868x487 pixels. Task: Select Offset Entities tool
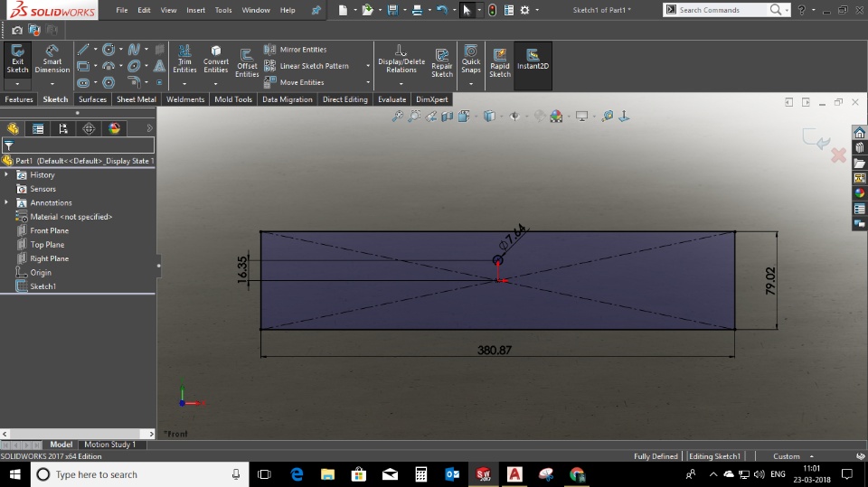point(247,61)
